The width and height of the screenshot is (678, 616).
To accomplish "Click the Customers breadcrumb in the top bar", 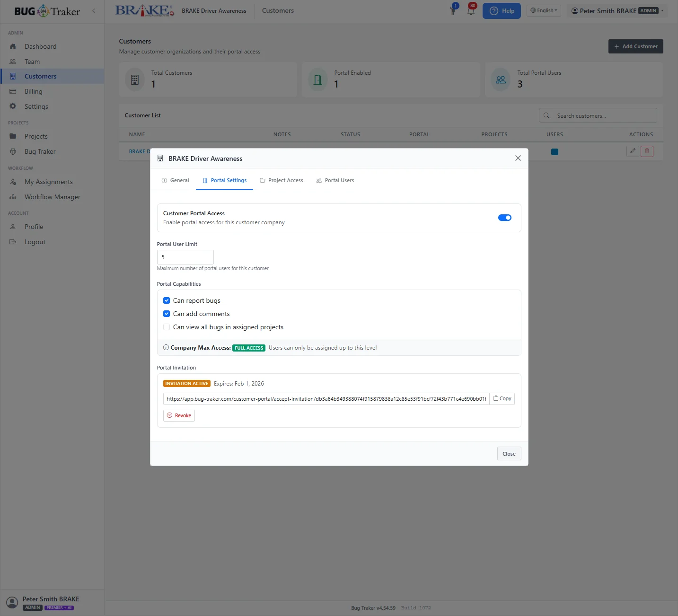I will 278,10.
